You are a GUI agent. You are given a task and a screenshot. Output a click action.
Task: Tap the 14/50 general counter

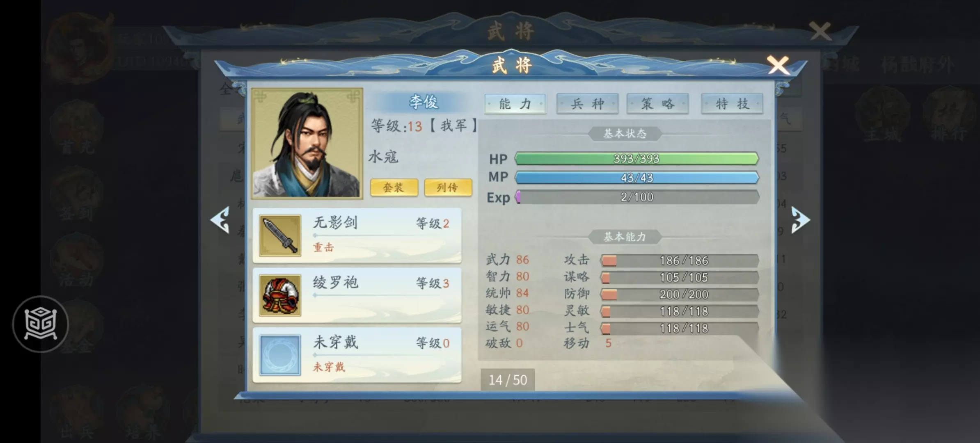[508, 380]
